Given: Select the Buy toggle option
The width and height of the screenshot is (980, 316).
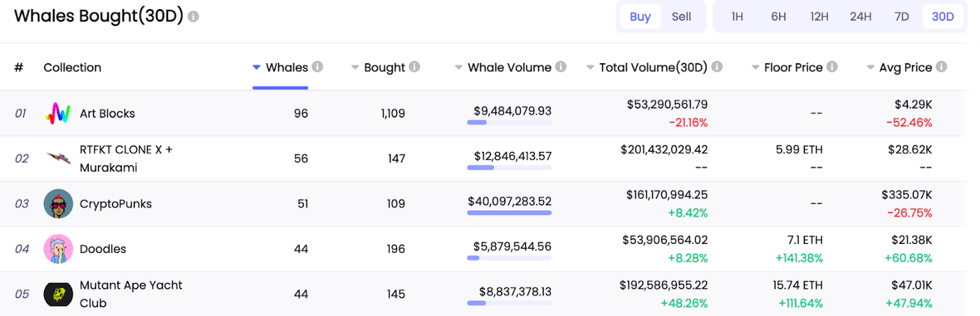Looking at the screenshot, I should click(640, 17).
